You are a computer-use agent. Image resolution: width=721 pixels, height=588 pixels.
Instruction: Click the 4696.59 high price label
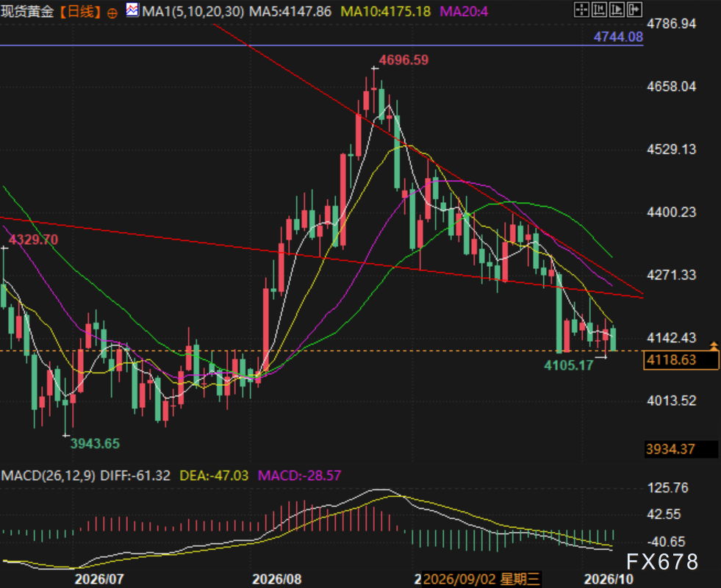click(x=403, y=60)
